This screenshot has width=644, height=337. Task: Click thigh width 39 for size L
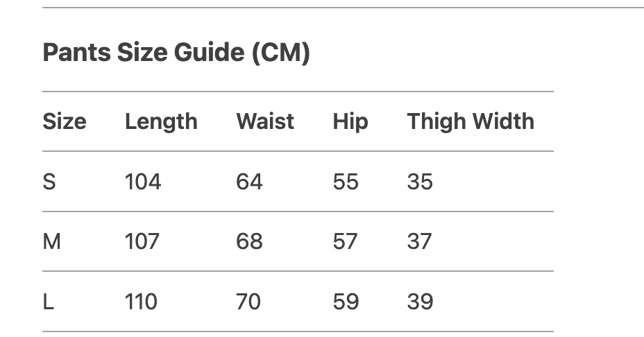tap(420, 302)
